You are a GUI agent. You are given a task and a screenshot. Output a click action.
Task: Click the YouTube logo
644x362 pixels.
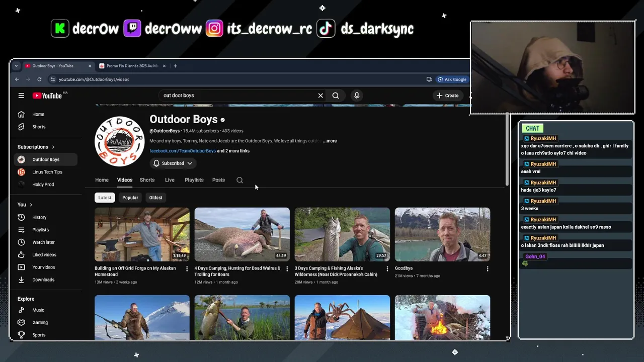point(48,96)
